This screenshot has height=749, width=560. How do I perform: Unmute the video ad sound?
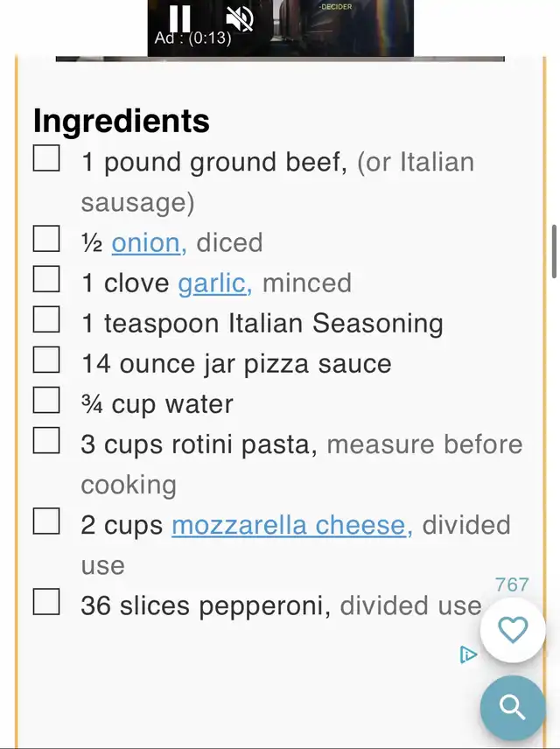coord(240,19)
